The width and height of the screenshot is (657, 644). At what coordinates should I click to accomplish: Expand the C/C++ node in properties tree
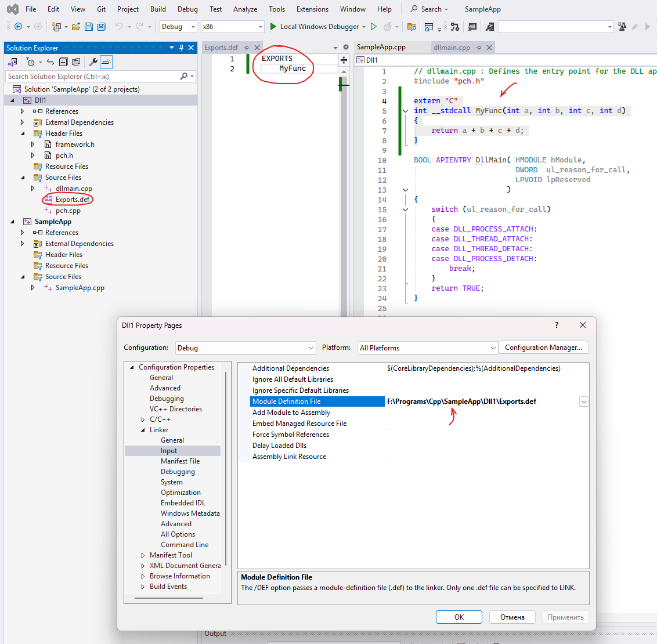[143, 419]
